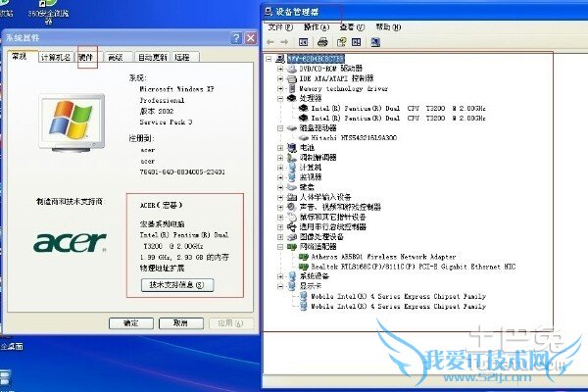Switch to 高级 advanced tab
588x392 pixels.
(x=116, y=57)
